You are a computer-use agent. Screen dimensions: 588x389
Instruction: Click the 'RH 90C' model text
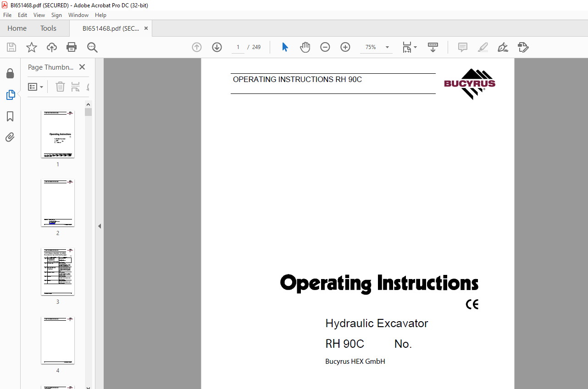pyautogui.click(x=344, y=344)
